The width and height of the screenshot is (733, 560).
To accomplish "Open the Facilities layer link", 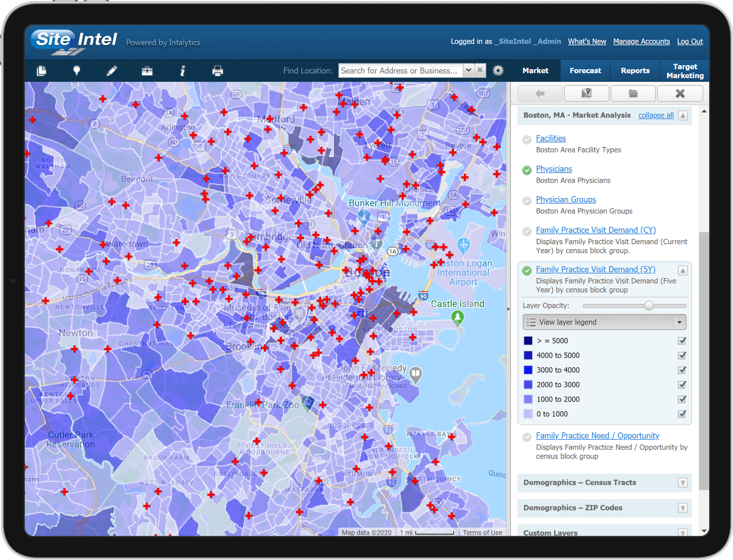I will pyautogui.click(x=551, y=138).
